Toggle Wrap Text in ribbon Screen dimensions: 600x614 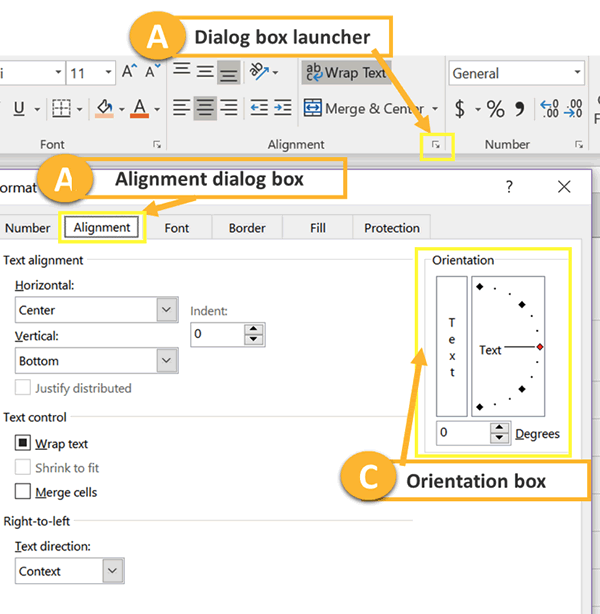(x=346, y=72)
